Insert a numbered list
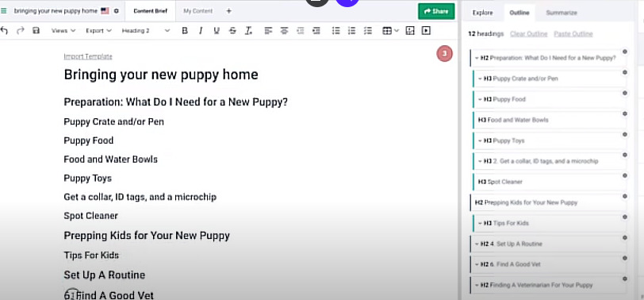The height and width of the screenshot is (300, 644). [x=351, y=30]
